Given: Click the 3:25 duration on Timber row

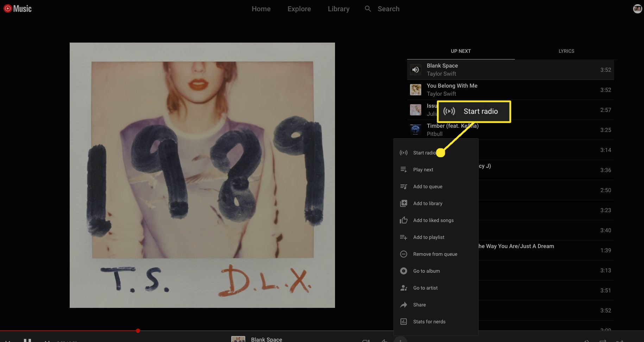Looking at the screenshot, I should point(606,130).
